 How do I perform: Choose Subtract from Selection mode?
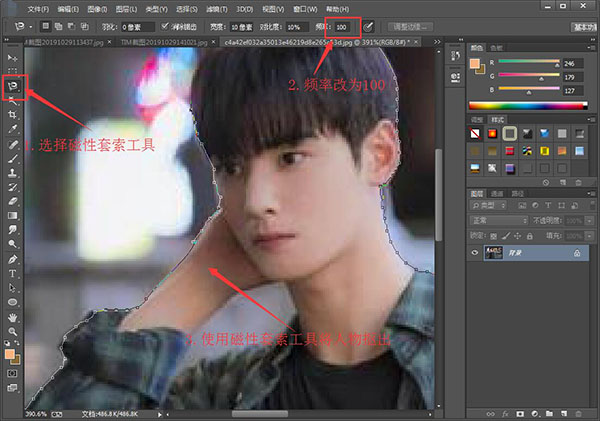click(72, 26)
